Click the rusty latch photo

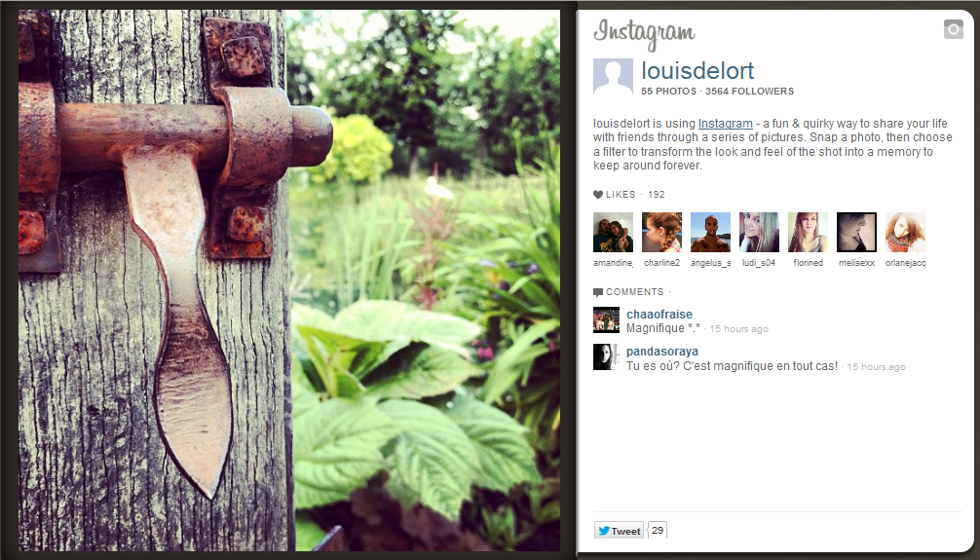289,280
